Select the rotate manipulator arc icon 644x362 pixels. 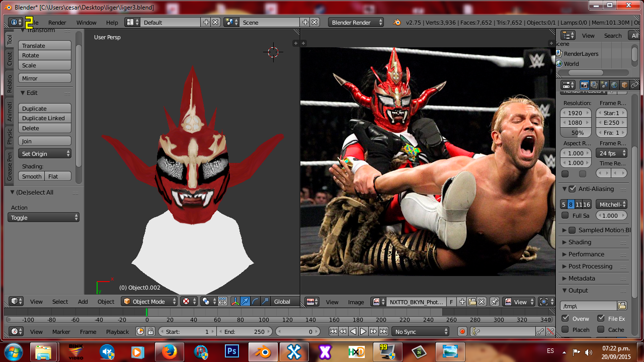(255, 302)
